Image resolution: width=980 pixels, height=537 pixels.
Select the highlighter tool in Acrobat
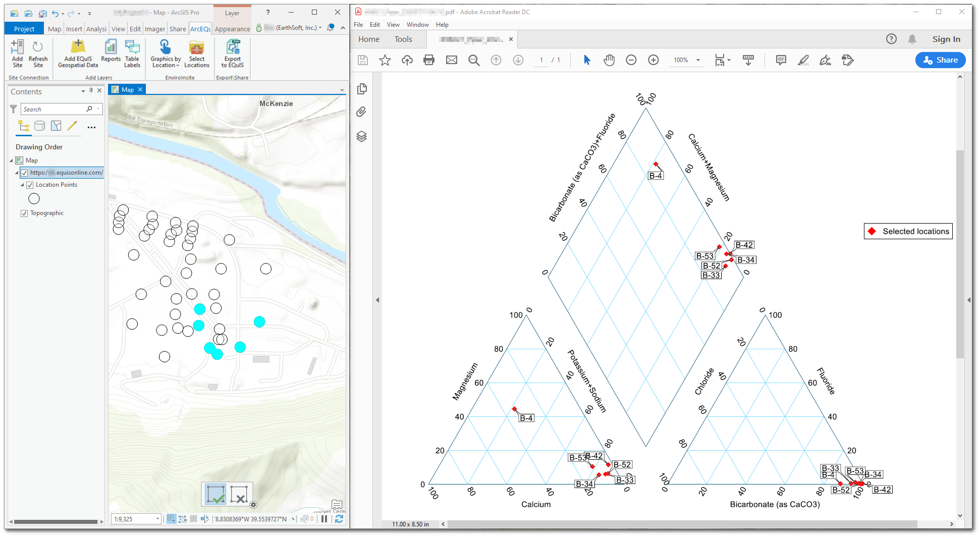pos(803,60)
